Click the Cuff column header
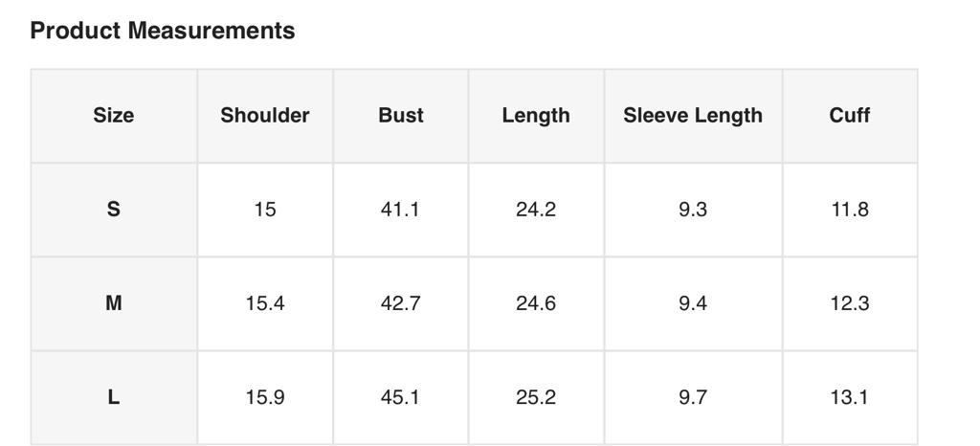Screen dimensions: 980x446 pos(849,116)
